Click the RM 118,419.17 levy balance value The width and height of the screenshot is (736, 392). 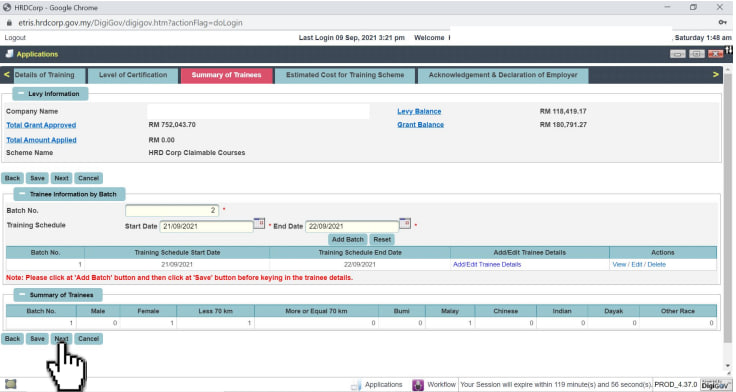(563, 111)
